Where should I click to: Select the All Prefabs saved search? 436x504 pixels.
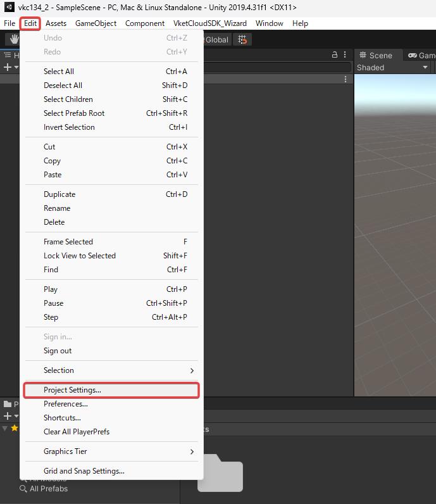point(48,489)
